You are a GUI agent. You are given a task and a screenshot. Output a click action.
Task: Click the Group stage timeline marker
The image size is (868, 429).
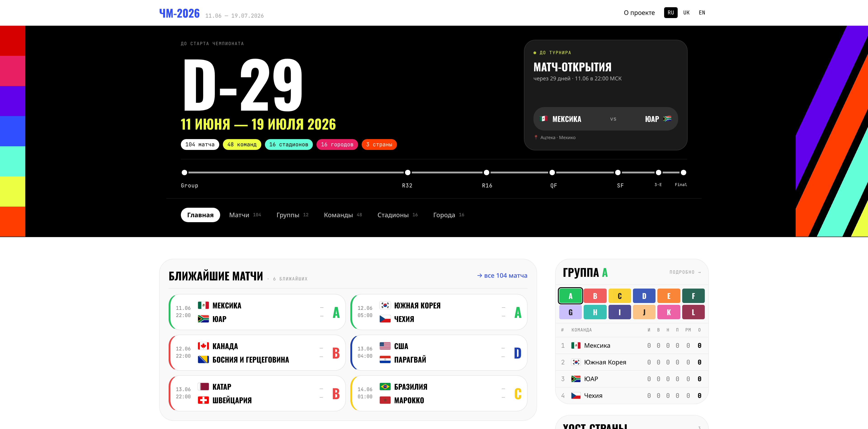(184, 173)
